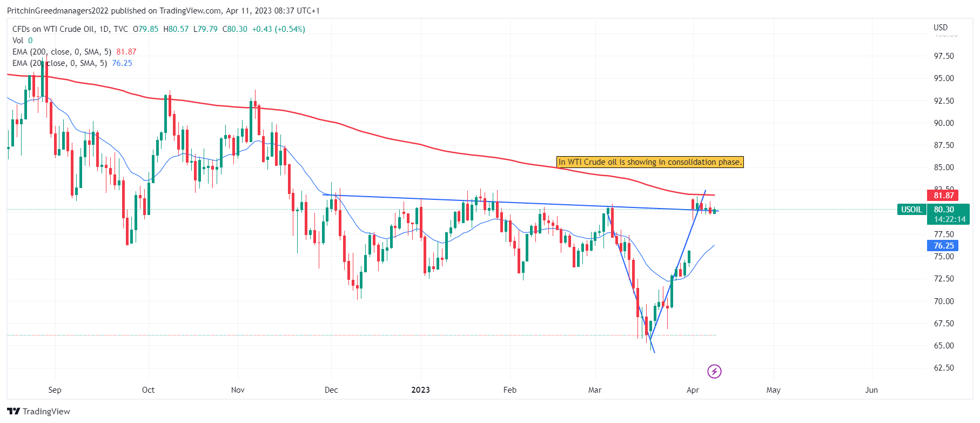Click the Apr label on the time axis
Viewport: 980px width, 423px height.
693,390
